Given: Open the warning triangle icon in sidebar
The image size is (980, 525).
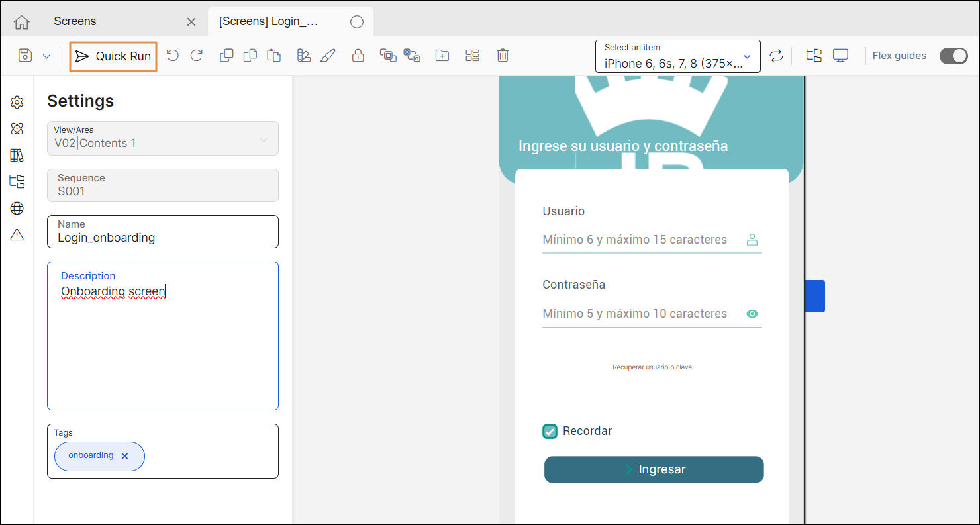Looking at the screenshot, I should coord(17,235).
